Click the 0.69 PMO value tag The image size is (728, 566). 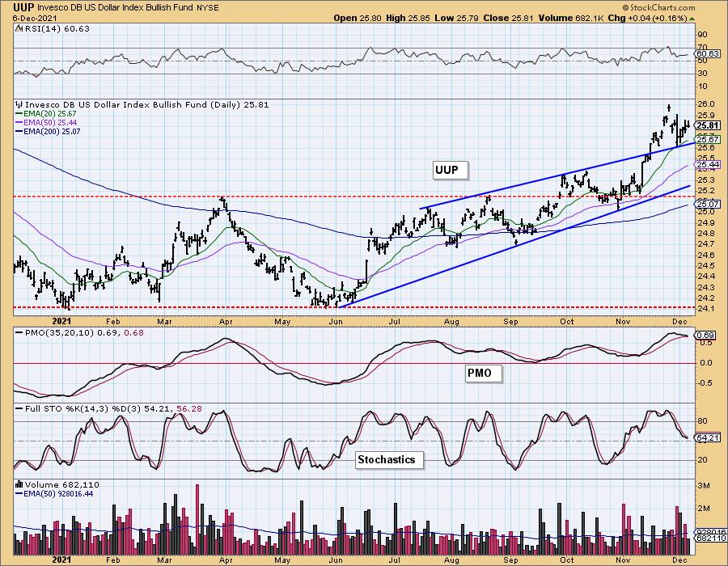point(705,335)
